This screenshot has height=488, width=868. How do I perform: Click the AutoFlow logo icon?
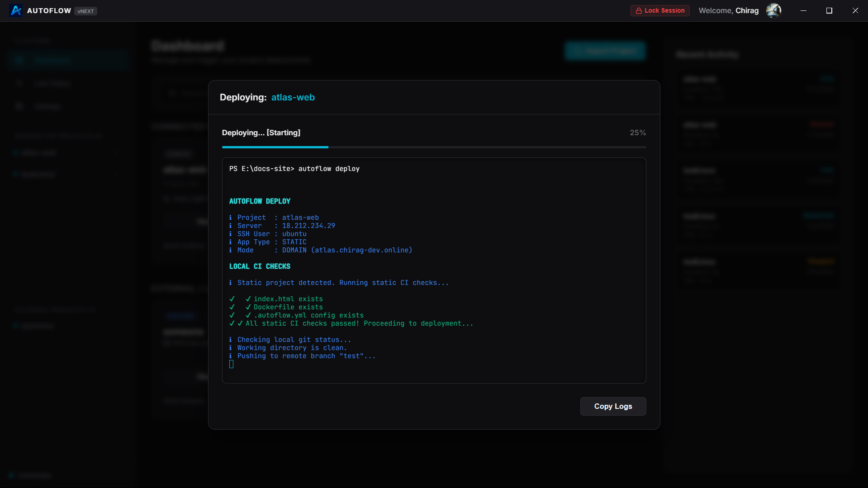[x=16, y=10]
